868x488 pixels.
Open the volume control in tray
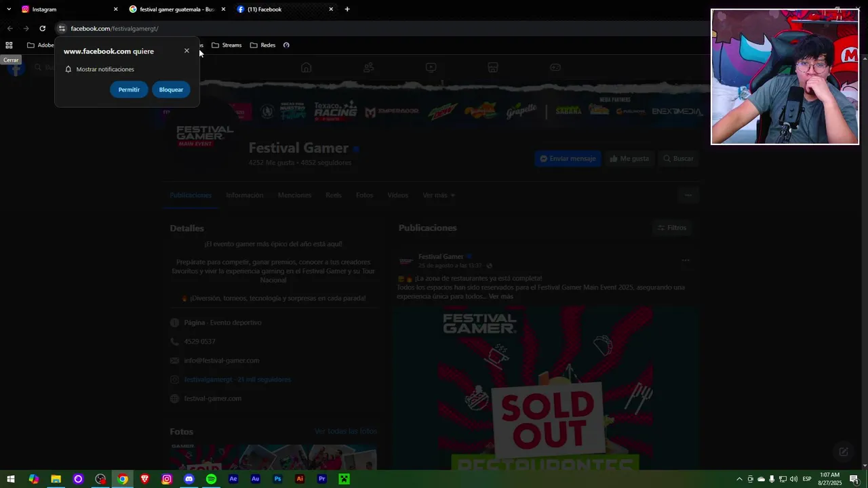[x=793, y=479]
